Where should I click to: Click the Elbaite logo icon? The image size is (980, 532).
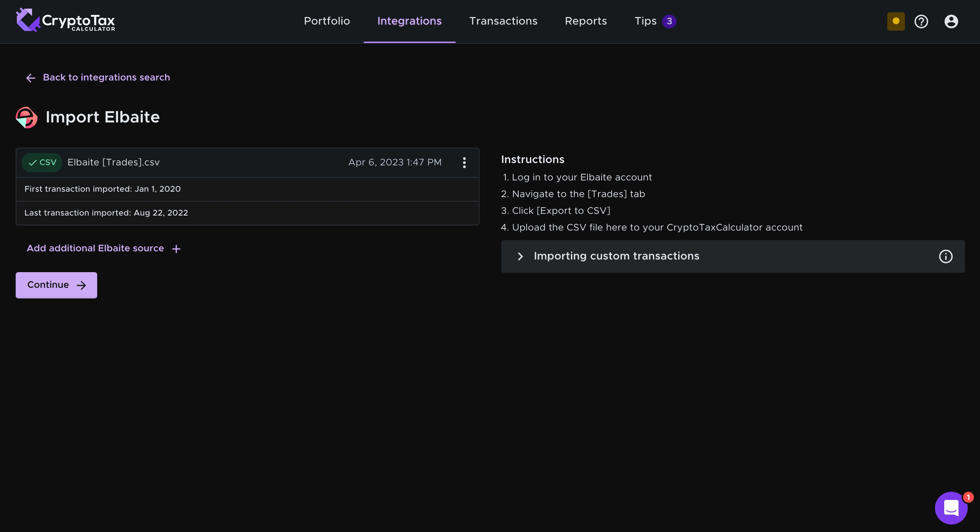(x=27, y=118)
